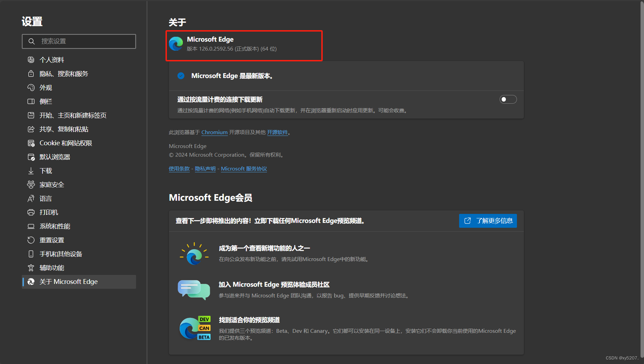Open 个人资料 settings page
Image resolution: width=644 pixels, height=364 pixels.
pos(79,60)
